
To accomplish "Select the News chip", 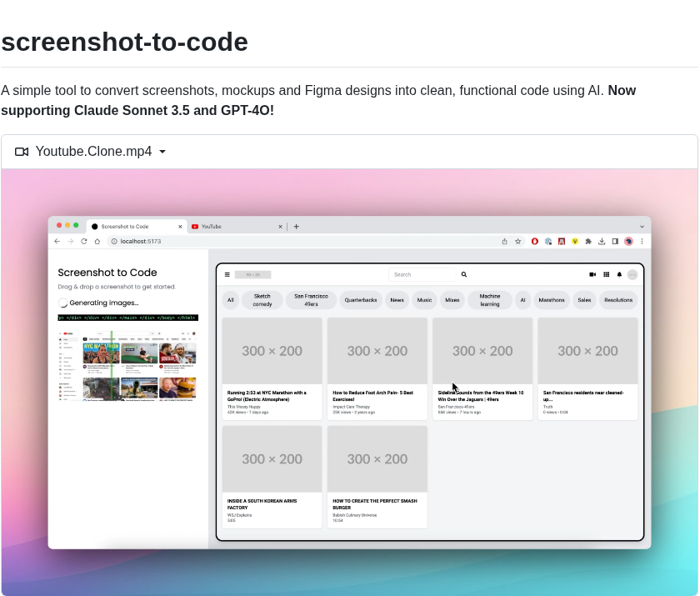I will [x=397, y=300].
